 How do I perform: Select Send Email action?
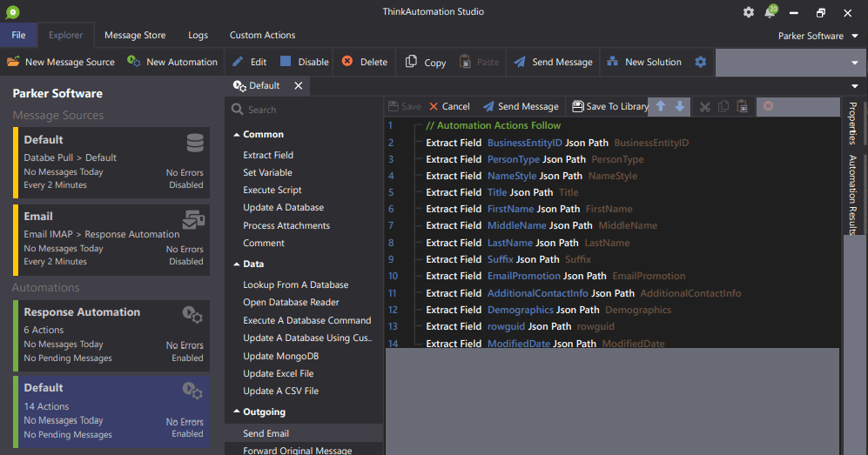coord(266,433)
